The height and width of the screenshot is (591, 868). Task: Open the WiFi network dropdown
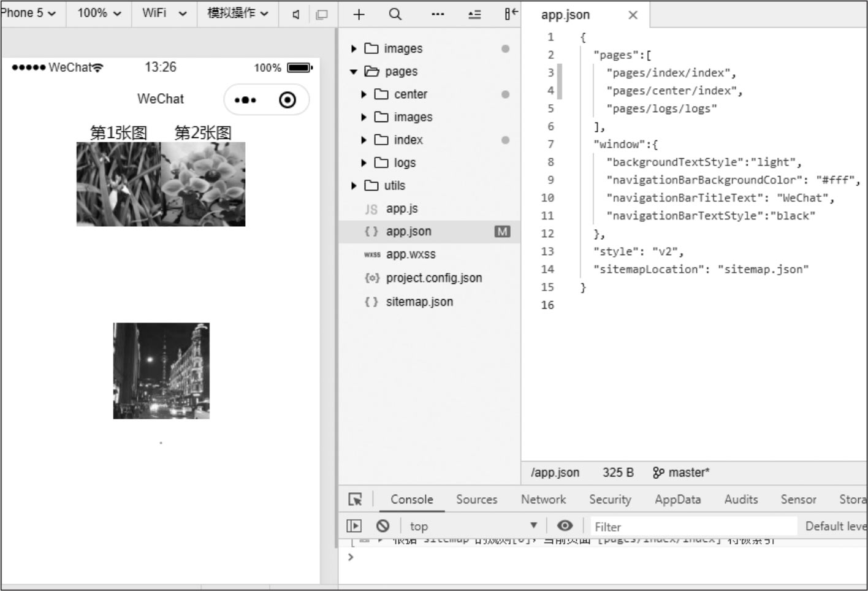point(164,13)
